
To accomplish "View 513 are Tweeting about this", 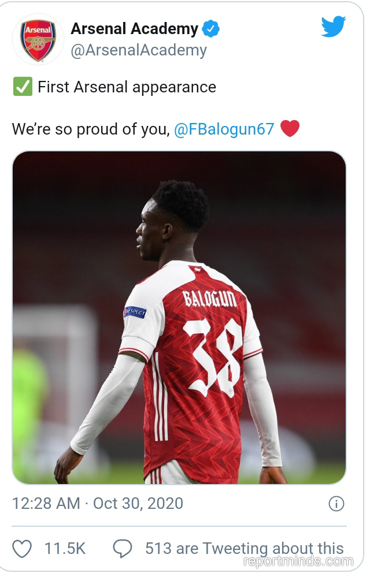I will tap(245, 548).
